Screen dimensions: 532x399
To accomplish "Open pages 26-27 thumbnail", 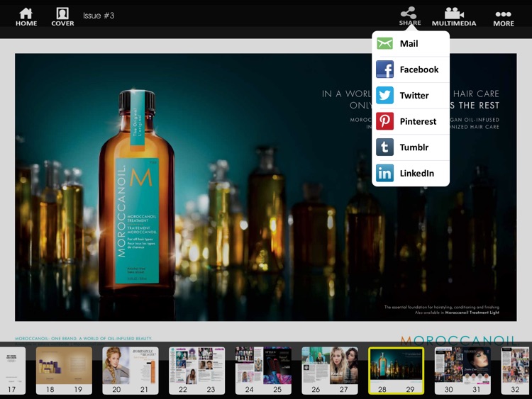I will point(329,371).
